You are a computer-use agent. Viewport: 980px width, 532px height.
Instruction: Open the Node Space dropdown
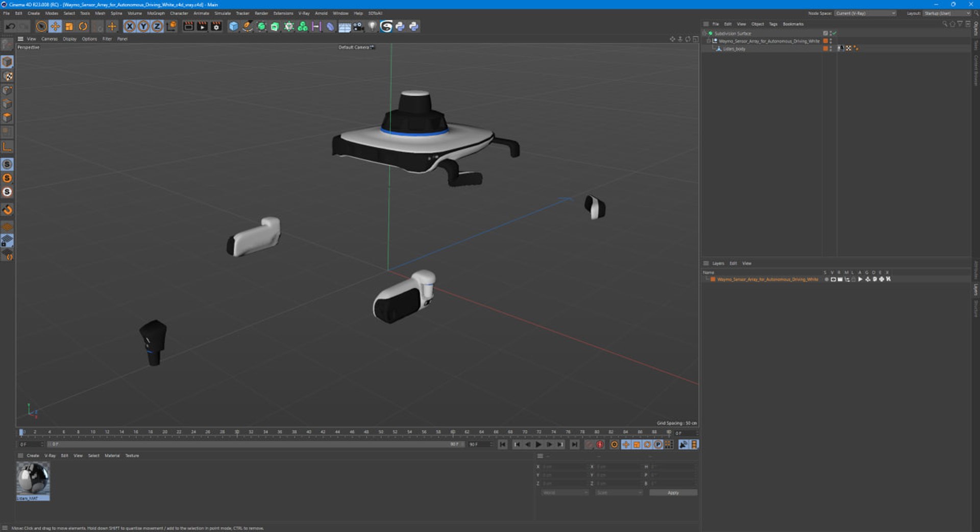865,13
